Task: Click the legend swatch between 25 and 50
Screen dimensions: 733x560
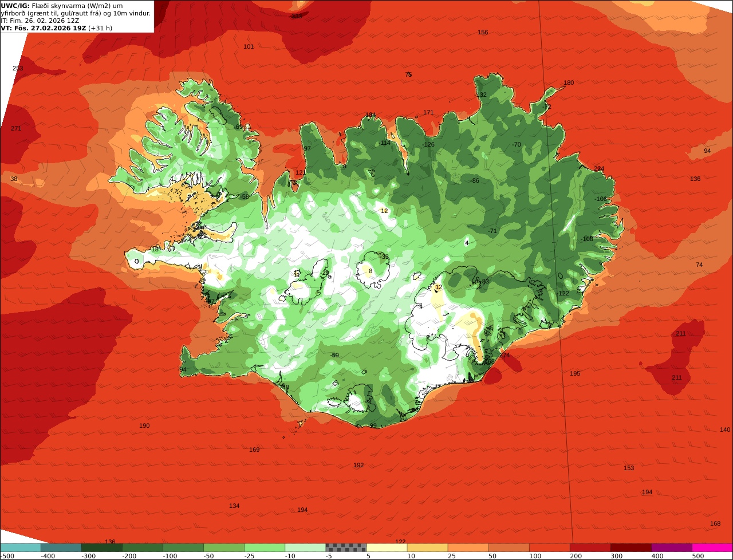Action: (468, 547)
